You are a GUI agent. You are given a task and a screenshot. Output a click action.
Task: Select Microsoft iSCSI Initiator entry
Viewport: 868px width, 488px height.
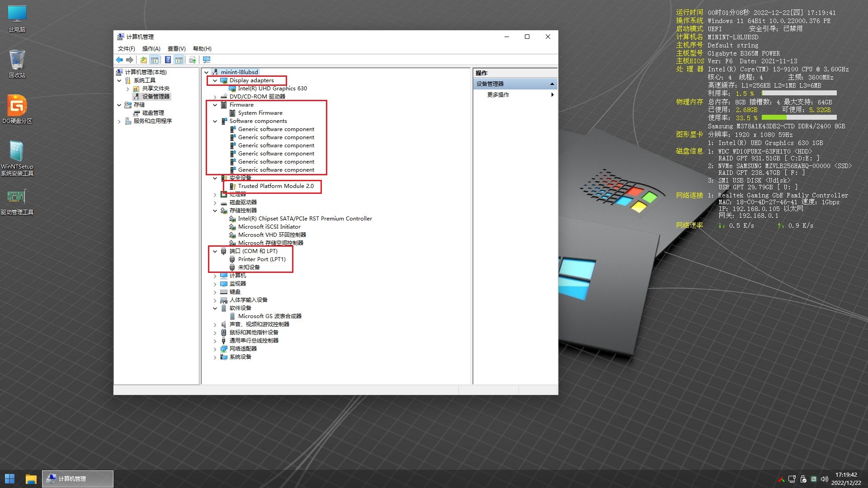pos(269,227)
